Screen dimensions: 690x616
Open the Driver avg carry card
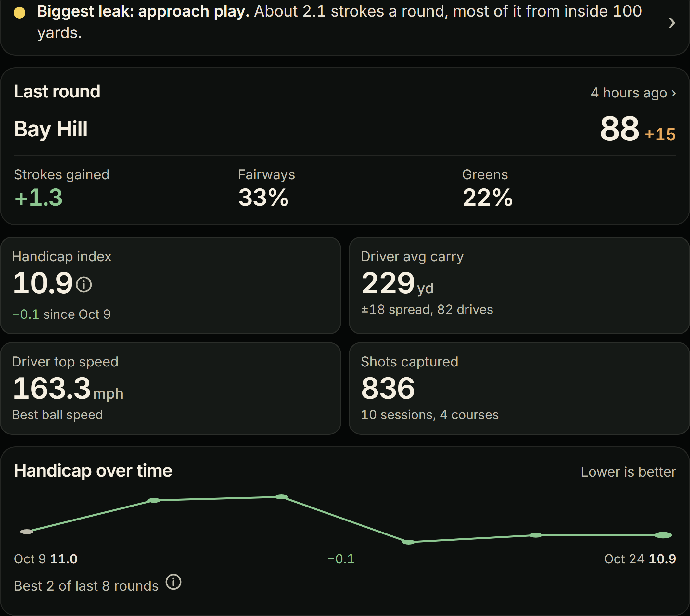click(519, 286)
